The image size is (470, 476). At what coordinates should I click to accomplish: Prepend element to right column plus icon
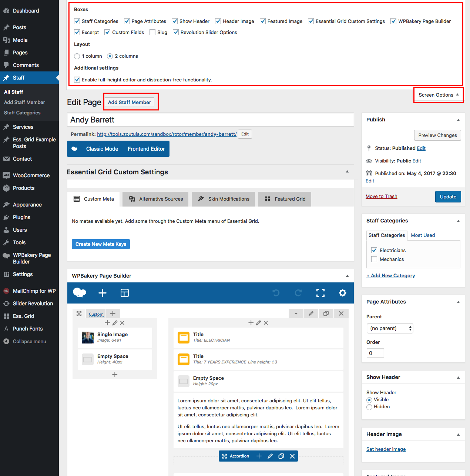coord(251,323)
